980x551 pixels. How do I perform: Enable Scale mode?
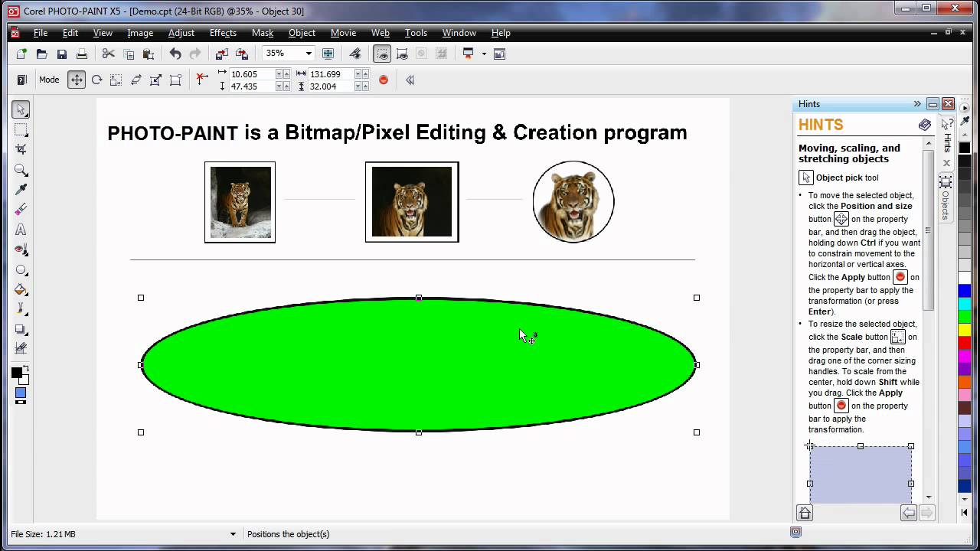pyautogui.click(x=116, y=80)
